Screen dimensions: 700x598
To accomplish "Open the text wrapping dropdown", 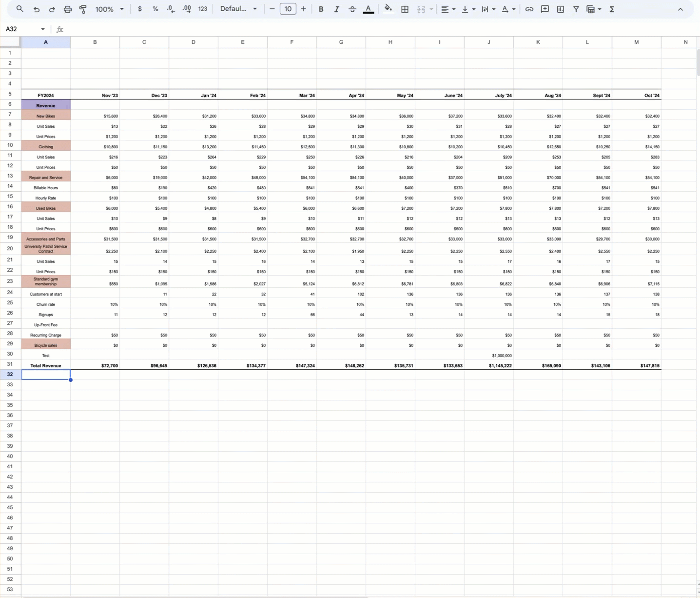I will (x=488, y=9).
